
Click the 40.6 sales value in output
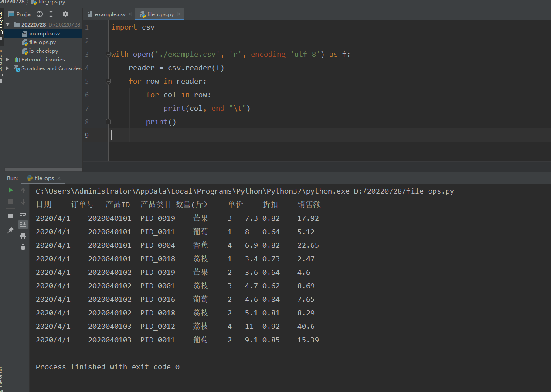tap(306, 326)
